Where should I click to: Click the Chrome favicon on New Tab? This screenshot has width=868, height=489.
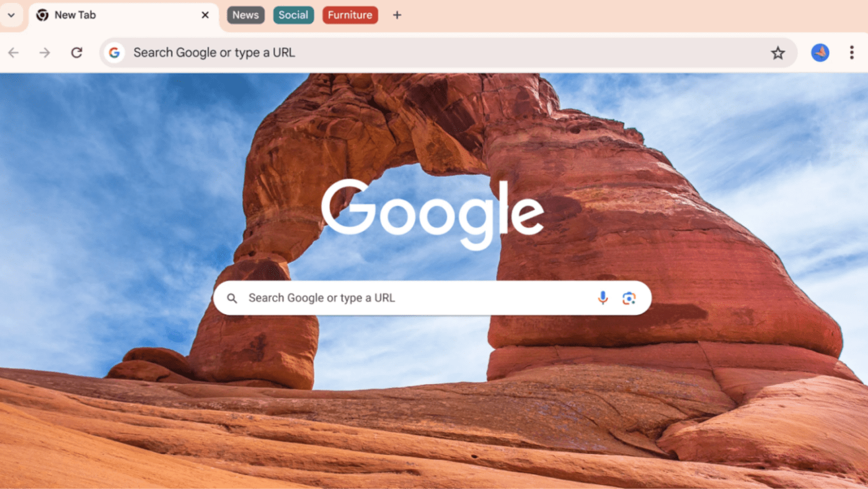pos(42,15)
